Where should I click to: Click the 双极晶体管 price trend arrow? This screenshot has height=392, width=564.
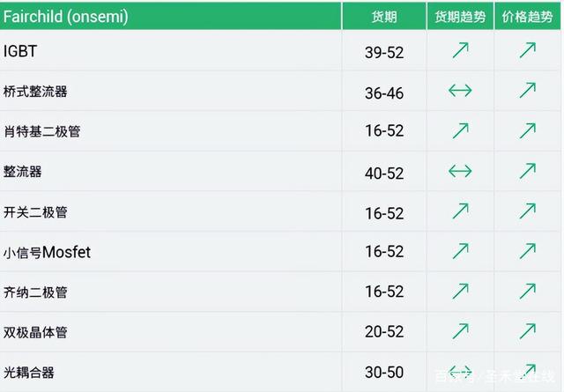coord(528,331)
